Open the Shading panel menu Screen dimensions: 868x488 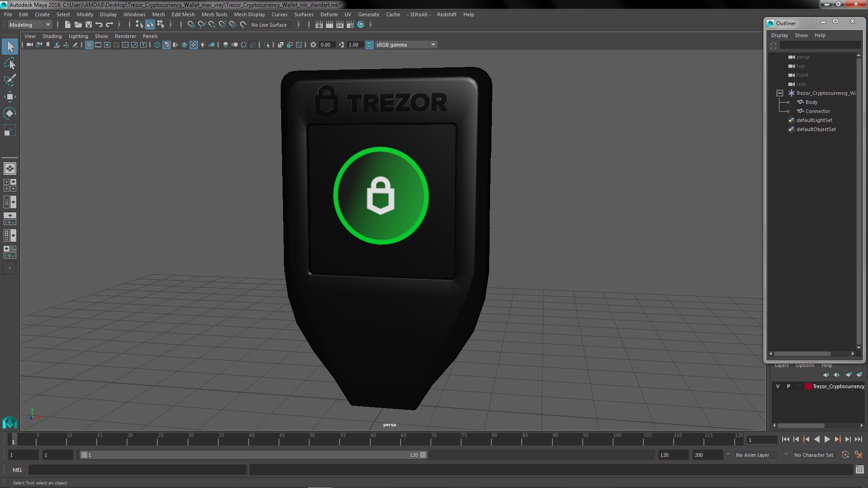point(52,36)
